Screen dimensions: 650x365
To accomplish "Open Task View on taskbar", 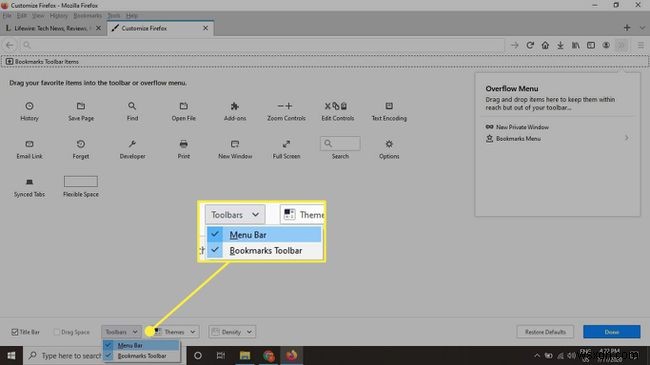I will [x=221, y=356].
